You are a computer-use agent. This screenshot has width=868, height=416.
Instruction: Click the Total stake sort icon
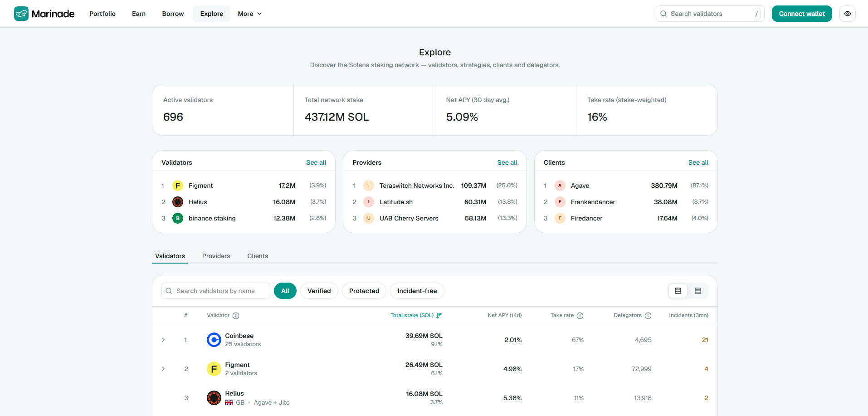(439, 316)
